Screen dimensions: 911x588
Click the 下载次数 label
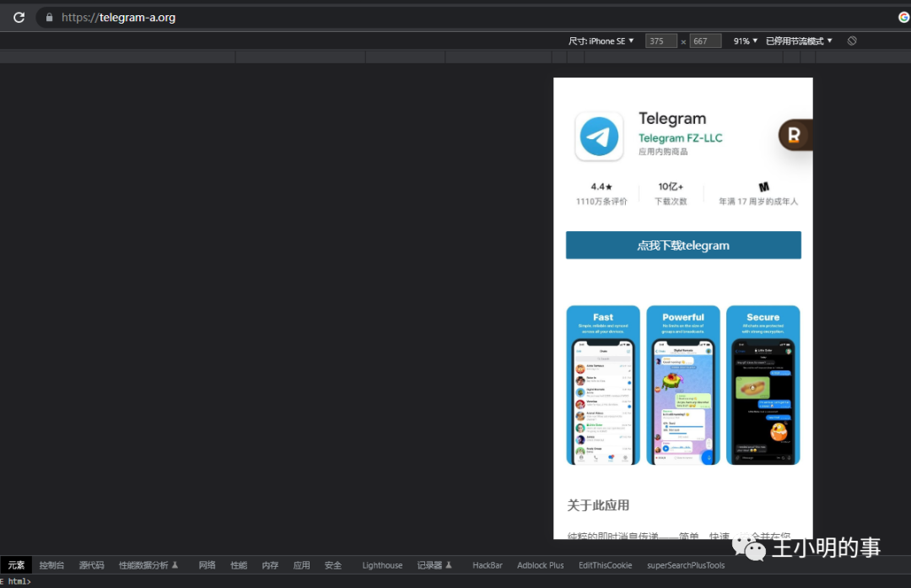point(671,201)
